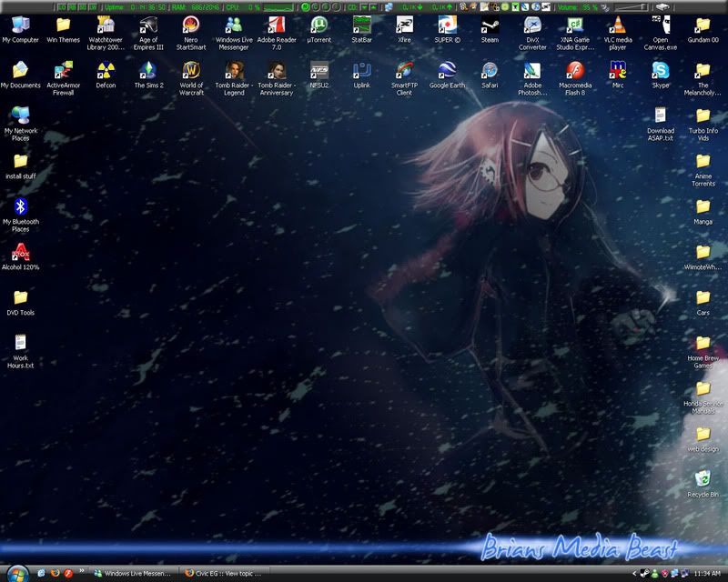Open Nero StartSmart shortcut

pos(191,33)
